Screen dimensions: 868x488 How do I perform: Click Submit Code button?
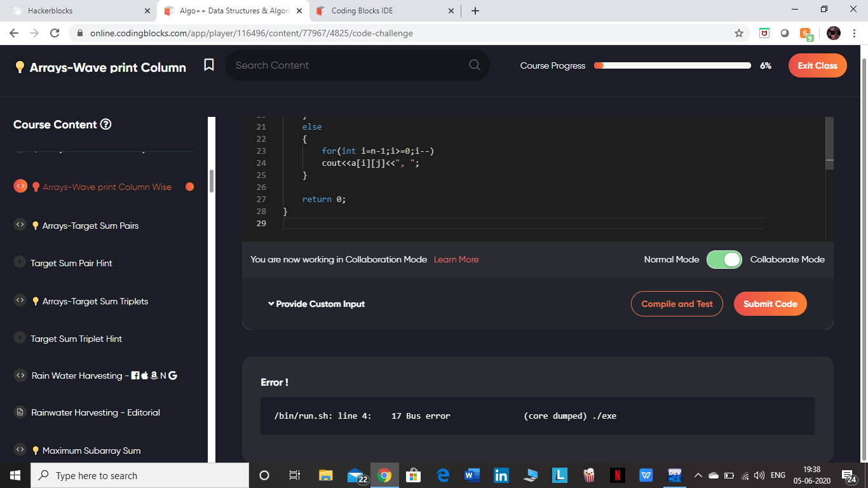pyautogui.click(x=770, y=304)
